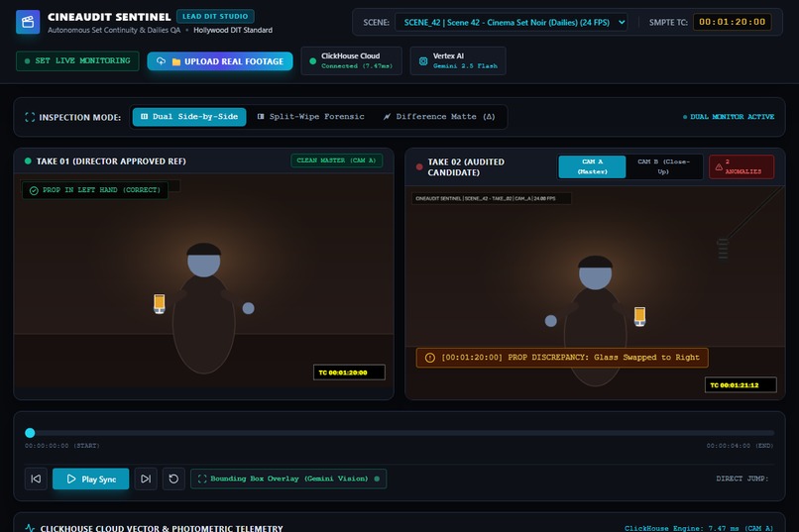Click Direct Jump label
799x532 pixels.
tap(742, 479)
